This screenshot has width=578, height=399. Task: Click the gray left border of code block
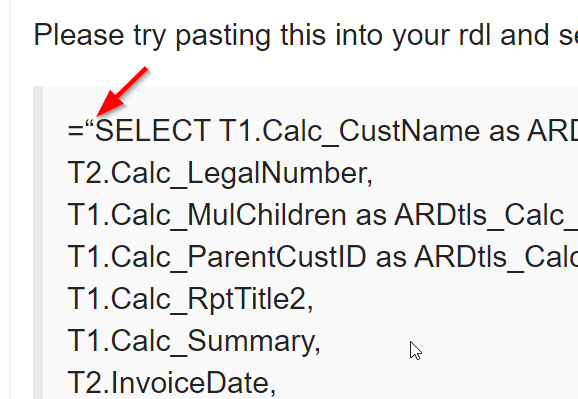38,242
